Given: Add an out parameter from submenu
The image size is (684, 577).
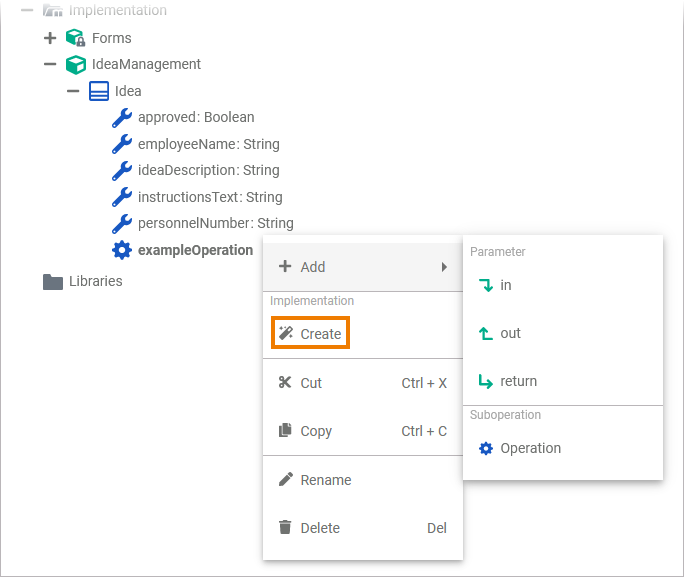Looking at the screenshot, I should click(510, 333).
